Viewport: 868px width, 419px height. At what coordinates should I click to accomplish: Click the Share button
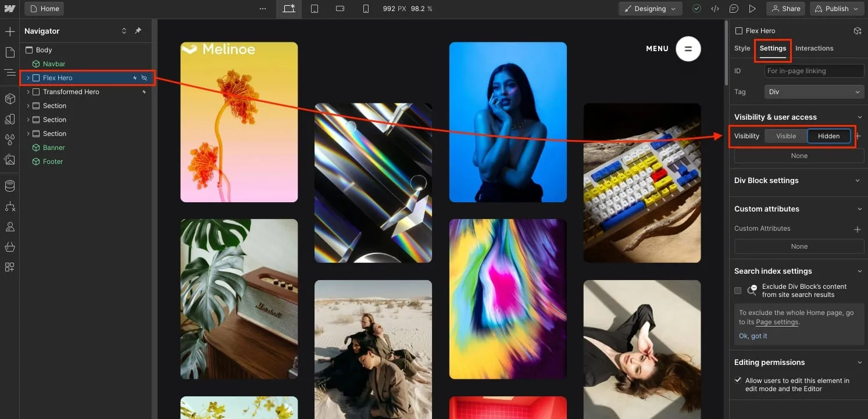point(785,9)
